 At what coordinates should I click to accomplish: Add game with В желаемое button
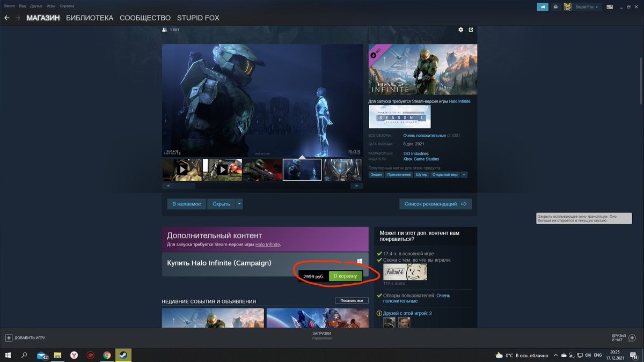pyautogui.click(x=186, y=204)
